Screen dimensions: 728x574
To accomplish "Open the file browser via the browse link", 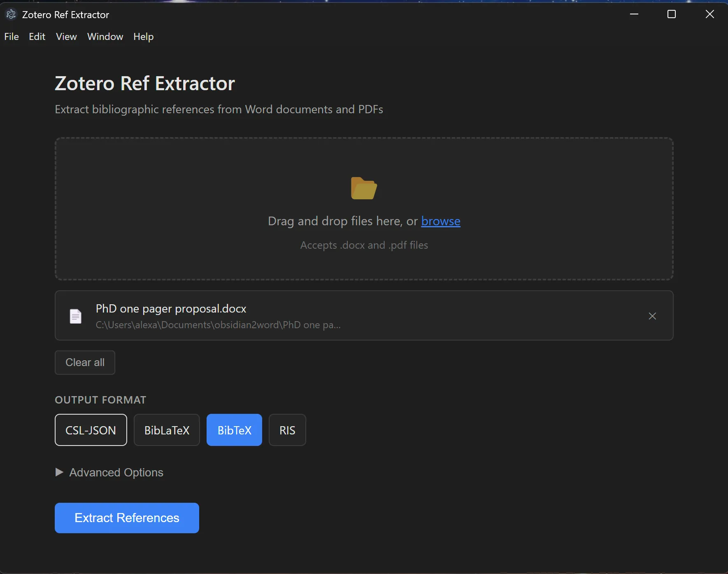I will (441, 221).
